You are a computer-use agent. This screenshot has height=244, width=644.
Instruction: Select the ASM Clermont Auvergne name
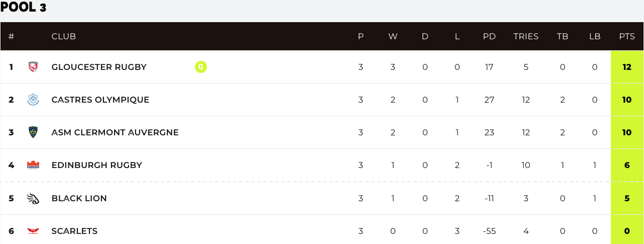pos(115,132)
